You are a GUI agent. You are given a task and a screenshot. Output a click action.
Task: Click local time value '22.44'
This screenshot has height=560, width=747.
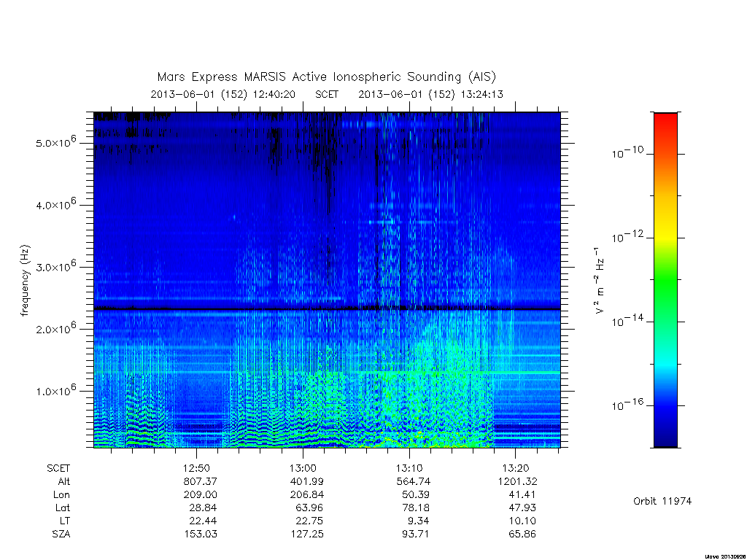pyautogui.click(x=203, y=521)
